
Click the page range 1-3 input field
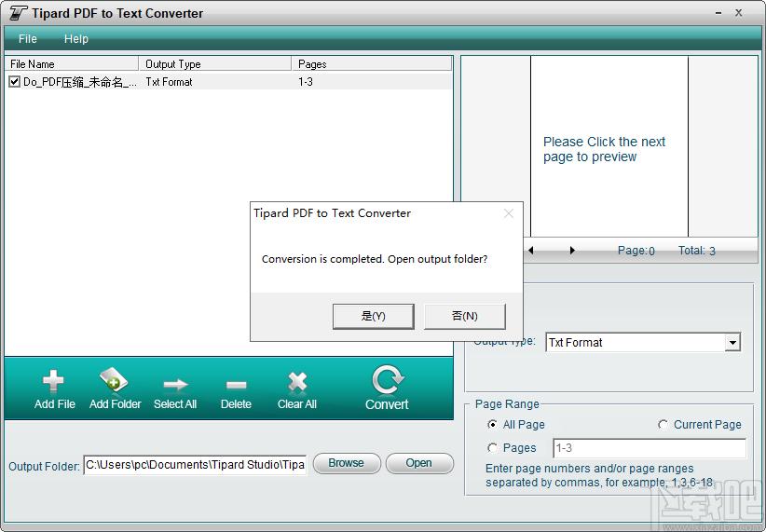[x=650, y=448]
